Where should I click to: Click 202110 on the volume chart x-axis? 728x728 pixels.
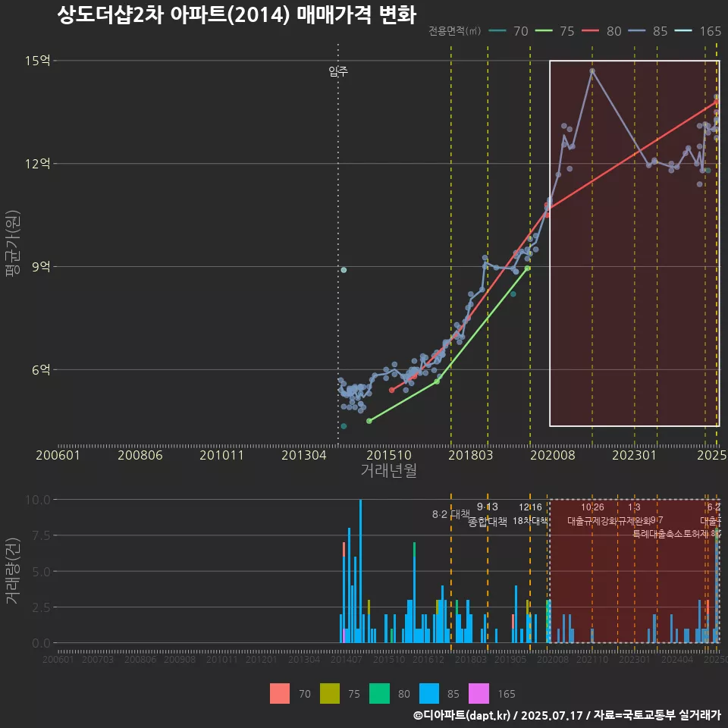pyautogui.click(x=592, y=659)
